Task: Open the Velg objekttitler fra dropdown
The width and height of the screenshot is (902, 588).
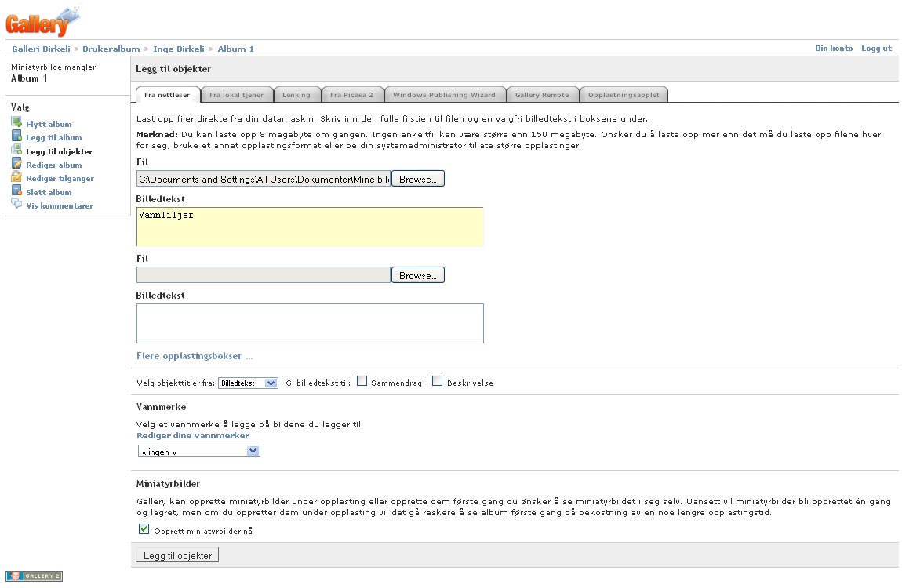Action: tap(248, 383)
